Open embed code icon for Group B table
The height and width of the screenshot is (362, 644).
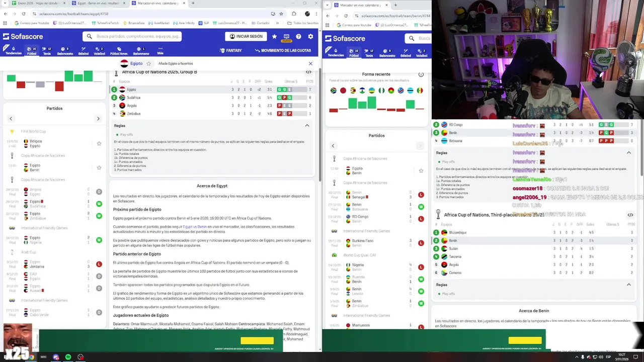[308, 72]
